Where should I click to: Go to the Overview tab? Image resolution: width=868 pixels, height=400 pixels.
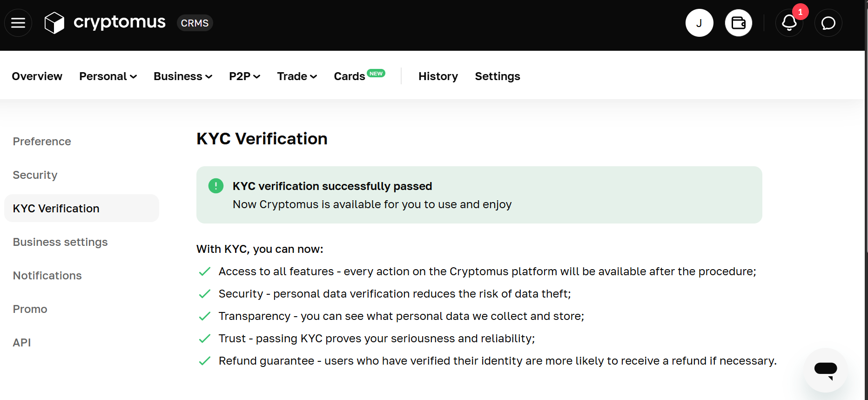(x=37, y=76)
